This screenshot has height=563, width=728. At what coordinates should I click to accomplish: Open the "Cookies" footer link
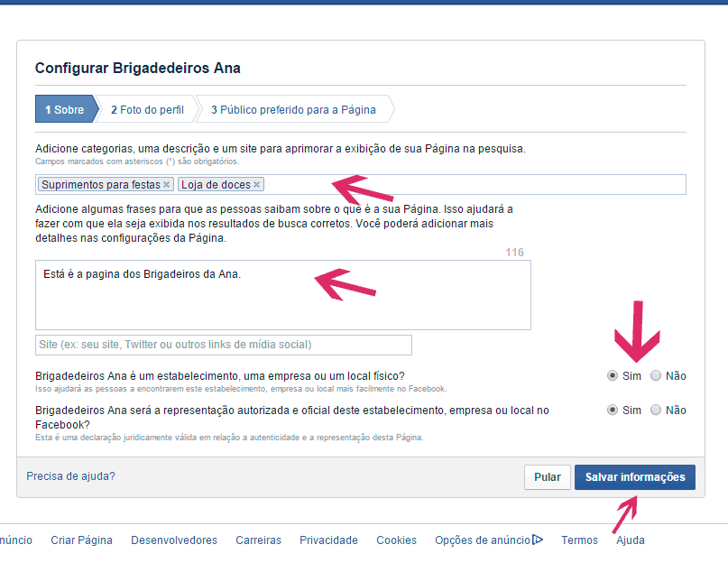tap(396, 540)
